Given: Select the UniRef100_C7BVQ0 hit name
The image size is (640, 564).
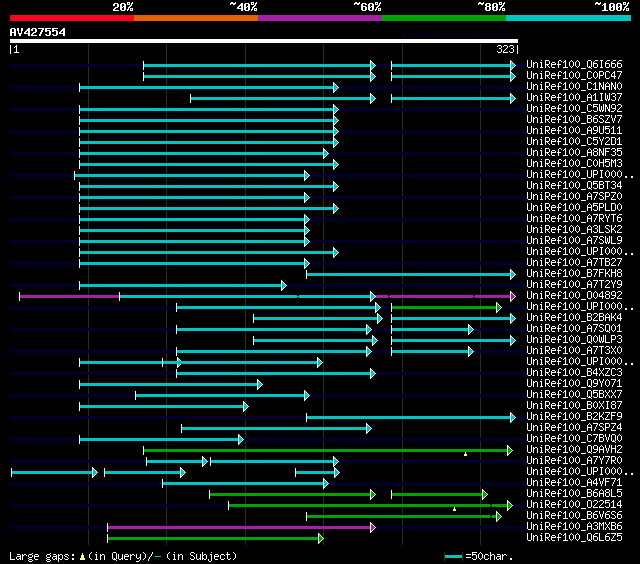Looking at the screenshot, I should pyautogui.click(x=574, y=439).
